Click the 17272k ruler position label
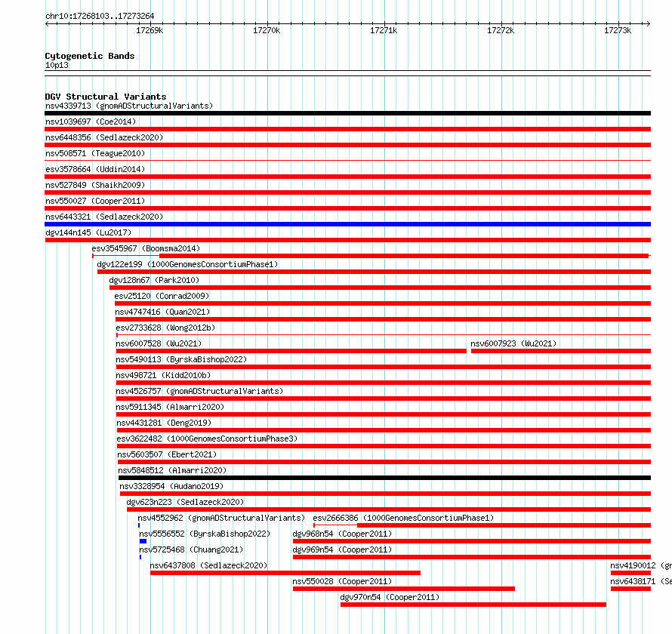 [x=501, y=30]
